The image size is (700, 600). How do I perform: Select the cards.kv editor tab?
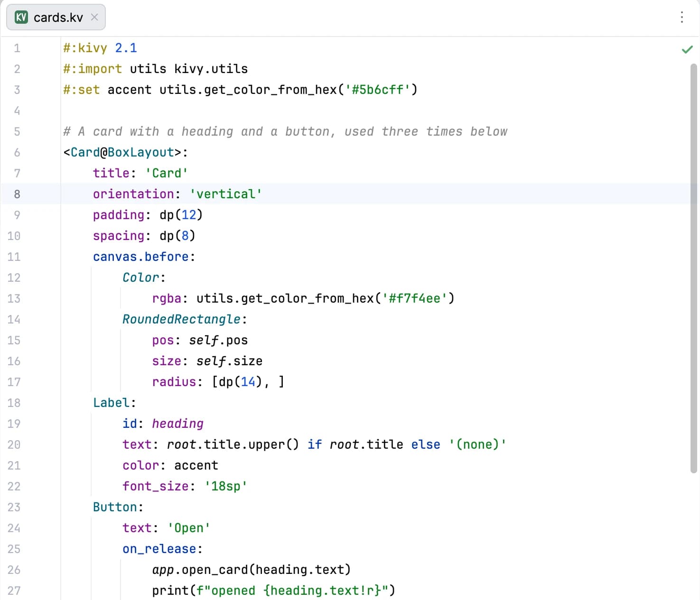tap(56, 18)
